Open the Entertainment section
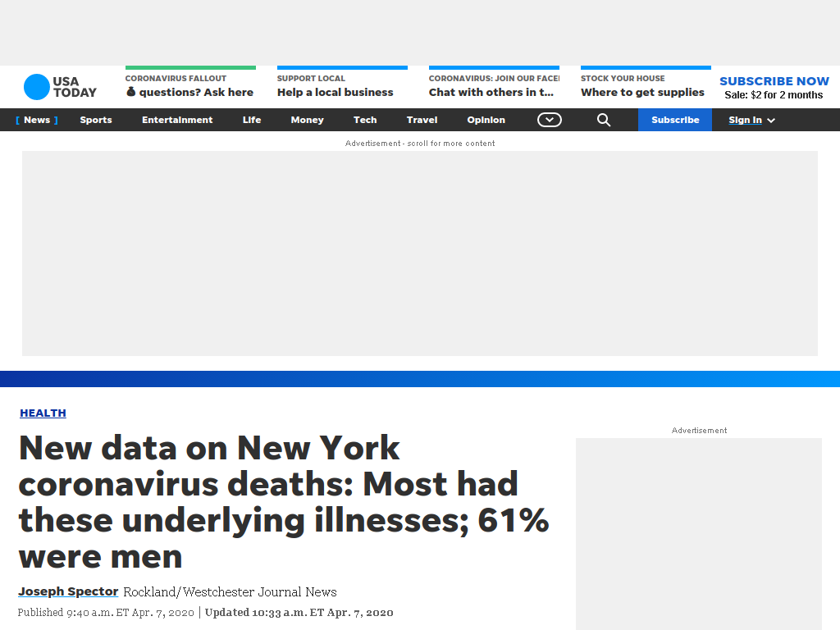The width and height of the screenshot is (840, 630). pos(177,120)
